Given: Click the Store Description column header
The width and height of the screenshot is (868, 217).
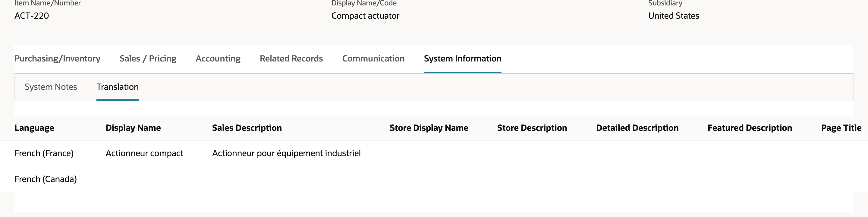Looking at the screenshot, I should pyautogui.click(x=532, y=128).
